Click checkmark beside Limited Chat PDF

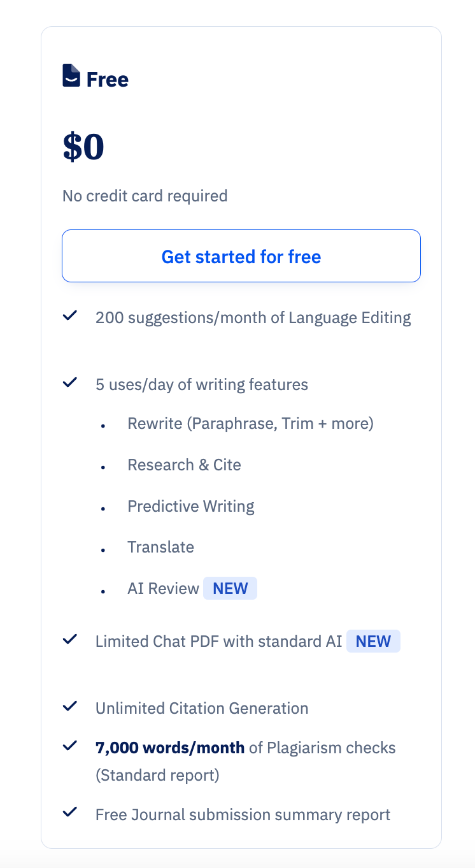click(x=70, y=639)
